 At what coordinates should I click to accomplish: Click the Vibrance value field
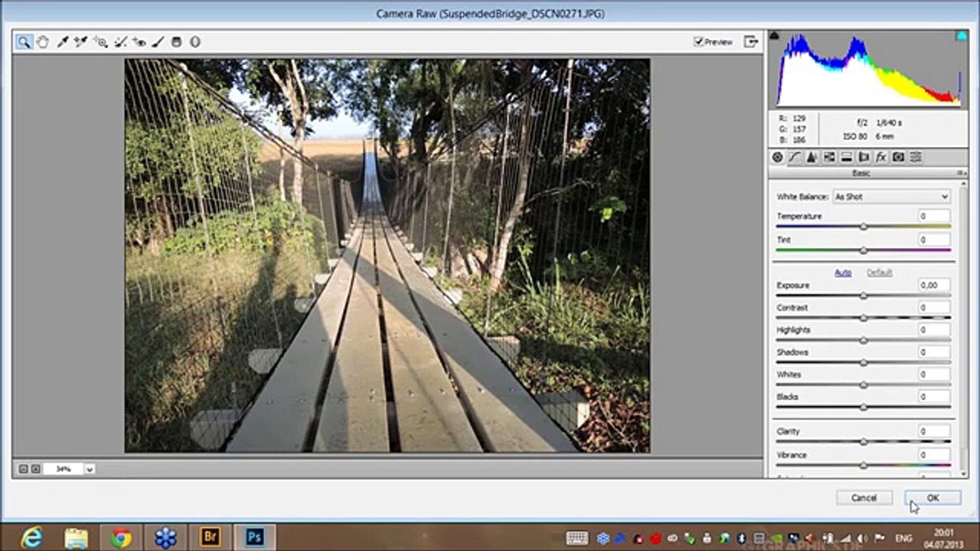tap(934, 455)
